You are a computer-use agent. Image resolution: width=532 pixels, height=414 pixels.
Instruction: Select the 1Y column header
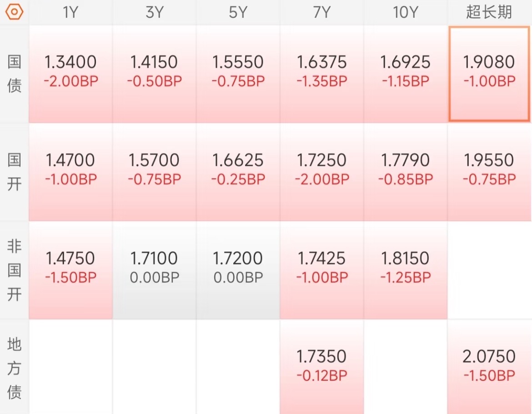(x=70, y=13)
